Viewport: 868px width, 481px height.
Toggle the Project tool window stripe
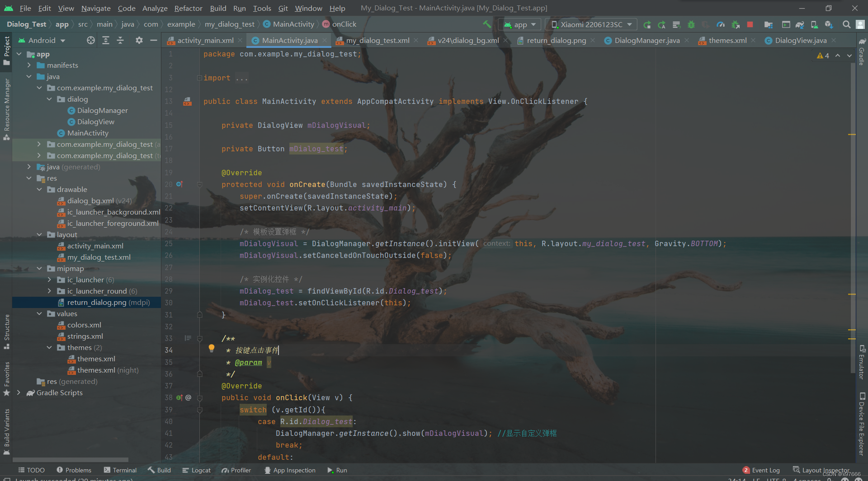pyautogui.click(x=6, y=51)
